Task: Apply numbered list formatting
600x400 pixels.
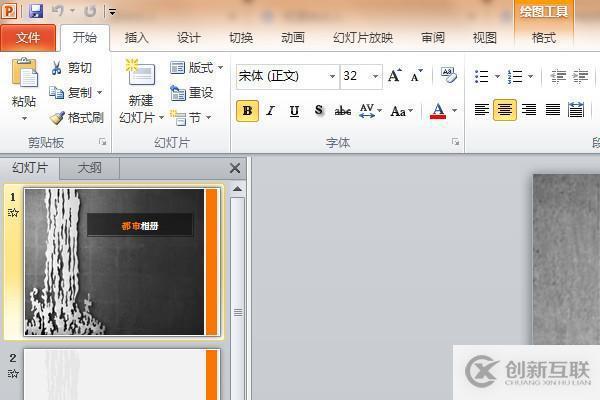Action: [515, 76]
